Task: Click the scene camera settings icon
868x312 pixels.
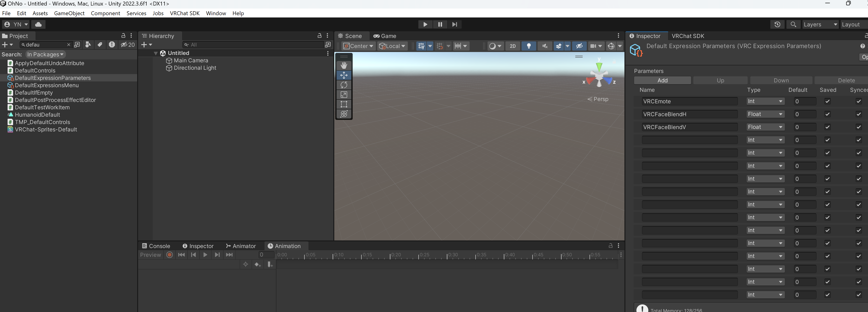Action: coord(593,46)
